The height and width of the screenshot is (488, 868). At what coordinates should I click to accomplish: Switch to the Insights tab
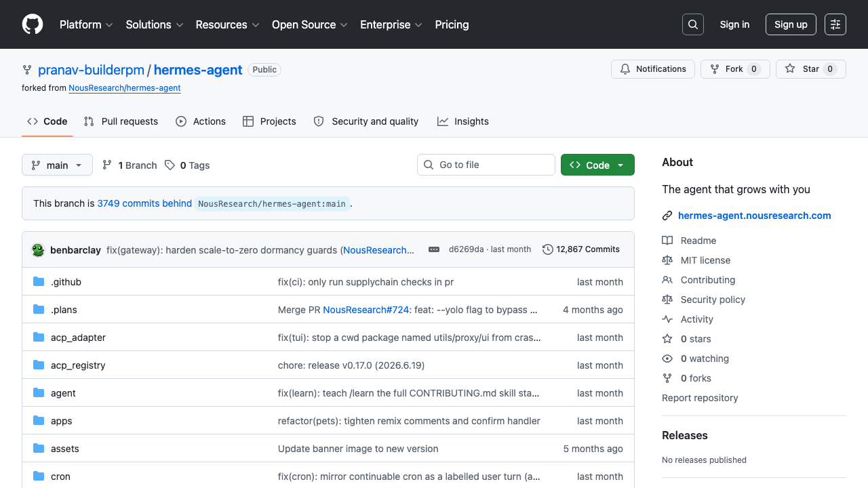click(x=463, y=121)
